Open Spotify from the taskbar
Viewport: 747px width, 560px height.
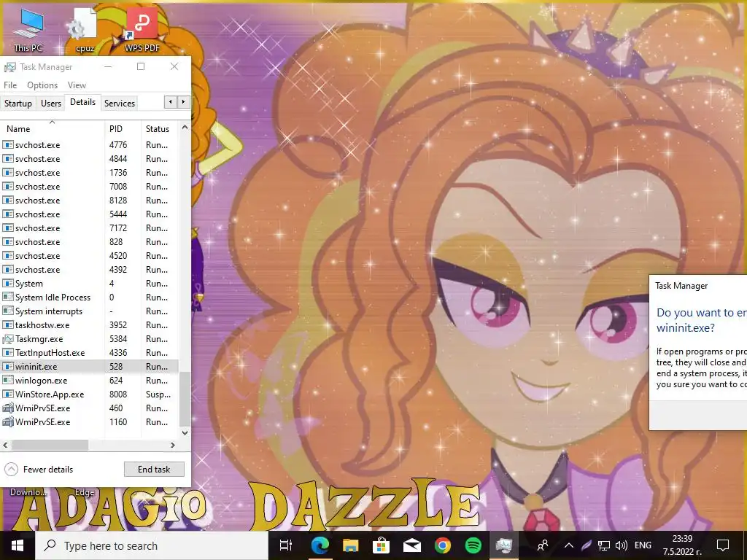point(473,545)
